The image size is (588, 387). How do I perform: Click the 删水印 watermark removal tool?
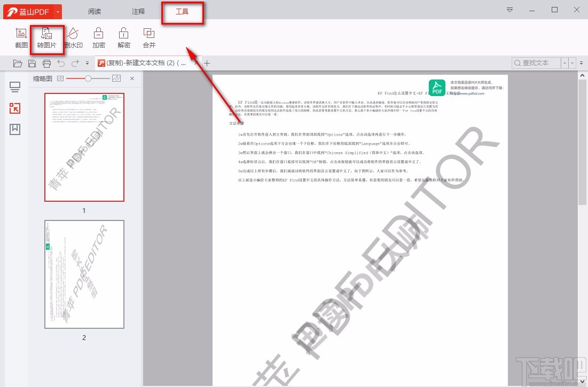(x=73, y=37)
